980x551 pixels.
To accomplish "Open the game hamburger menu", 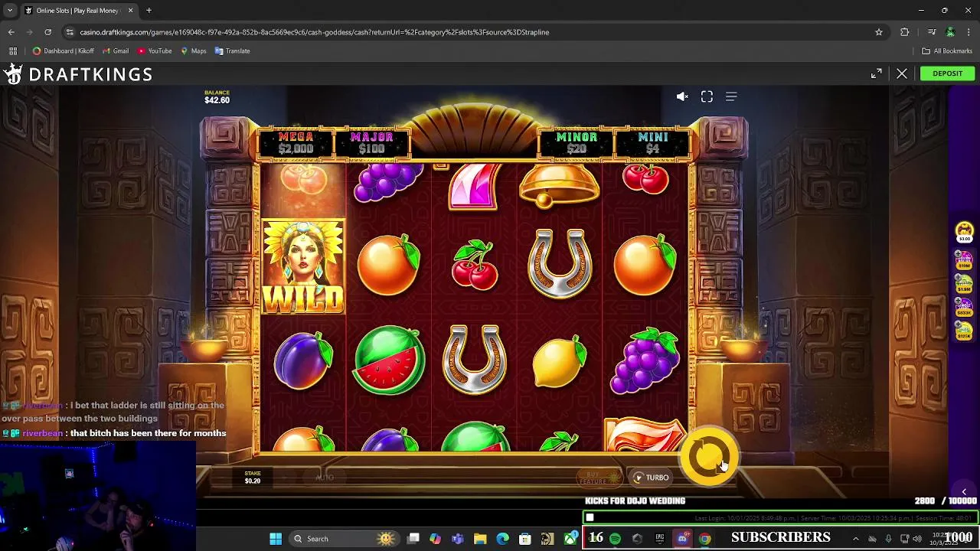I will click(x=731, y=96).
